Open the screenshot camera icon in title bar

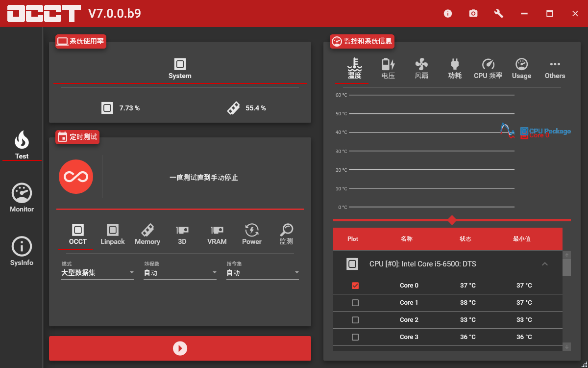[473, 14]
